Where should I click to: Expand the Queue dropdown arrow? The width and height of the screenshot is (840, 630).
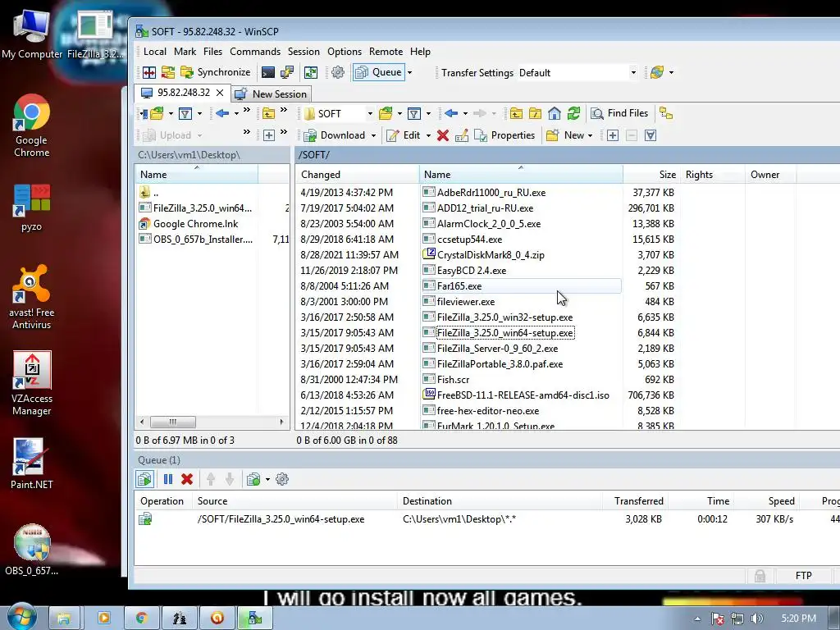tap(410, 72)
